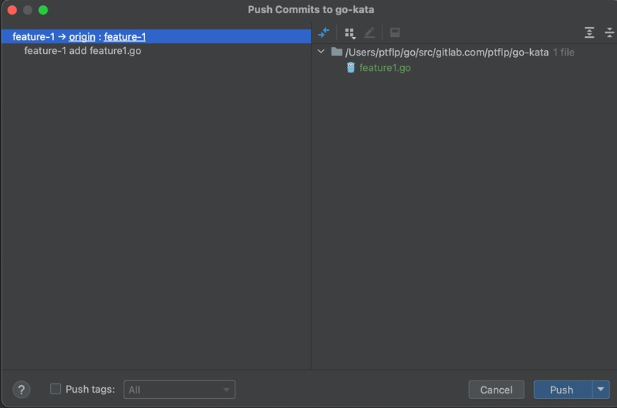
Task: Click the Collapse All icon
Action: (609, 33)
